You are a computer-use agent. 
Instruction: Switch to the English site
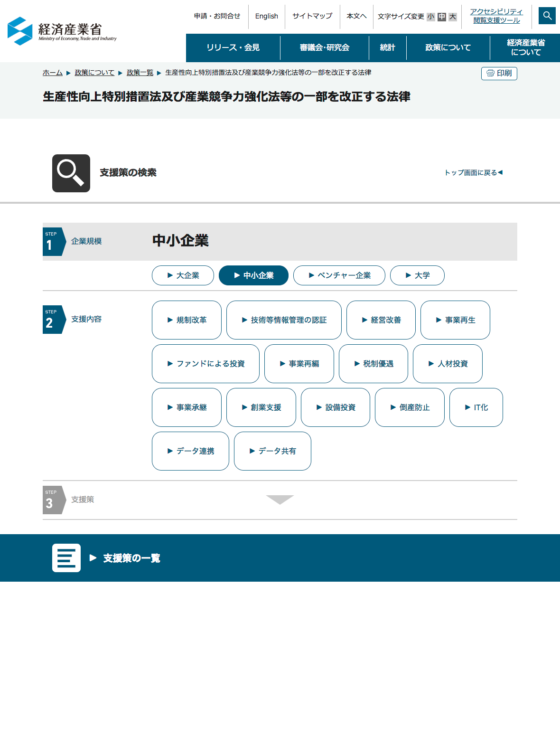click(x=266, y=16)
